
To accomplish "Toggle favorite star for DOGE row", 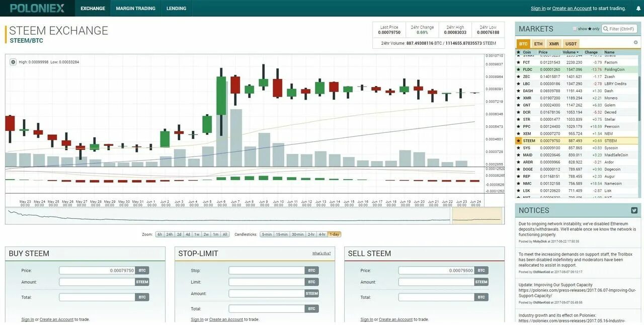I will pos(519,169).
